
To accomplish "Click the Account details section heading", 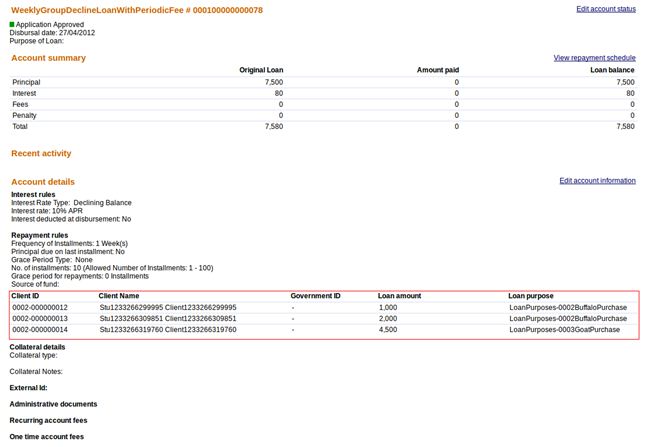I will [43, 182].
